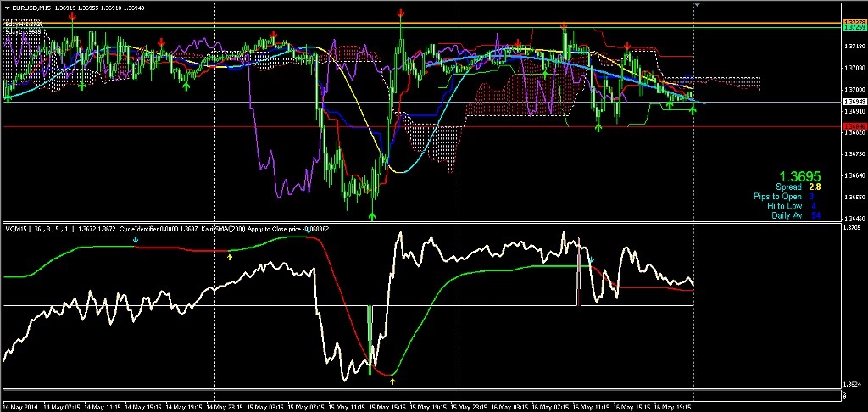
Task: Click the blue 54 daily average value
Action: coord(815,215)
